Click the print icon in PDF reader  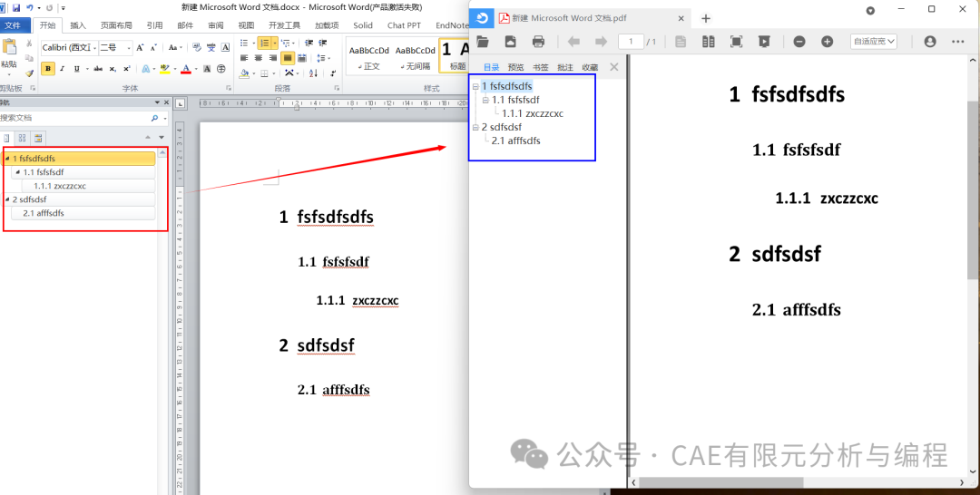coord(538,42)
